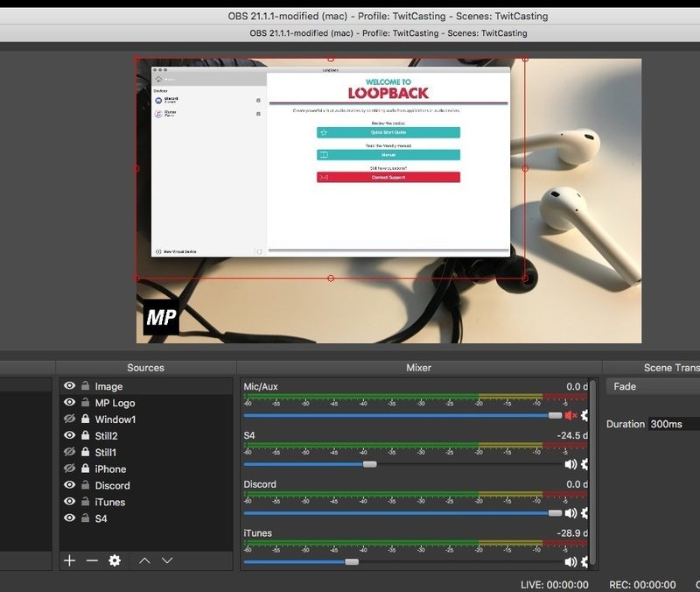Lock the S4 source

click(x=85, y=518)
